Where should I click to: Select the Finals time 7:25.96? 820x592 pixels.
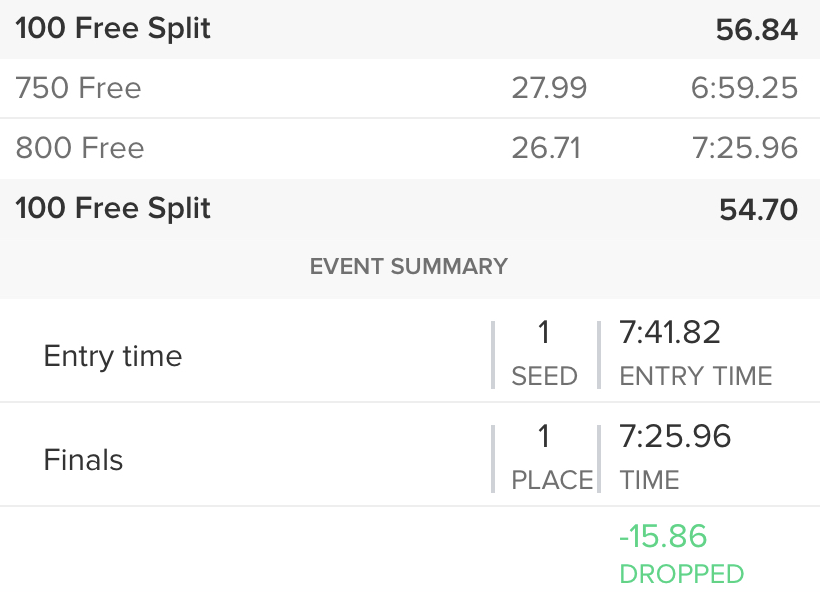675,437
